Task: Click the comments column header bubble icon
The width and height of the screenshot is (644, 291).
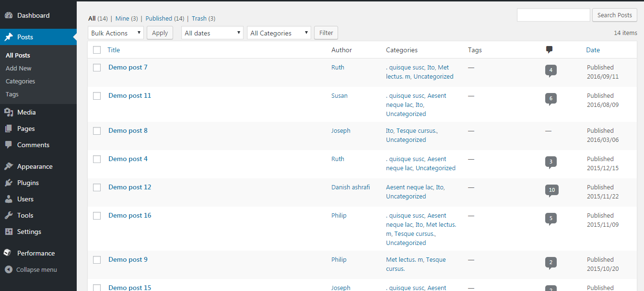Action: (x=550, y=50)
